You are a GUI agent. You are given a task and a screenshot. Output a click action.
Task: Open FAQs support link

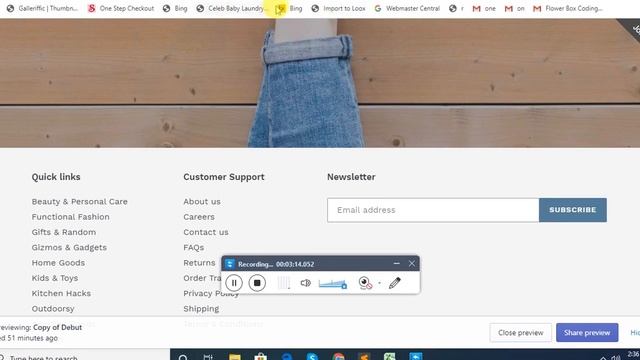[x=193, y=247]
